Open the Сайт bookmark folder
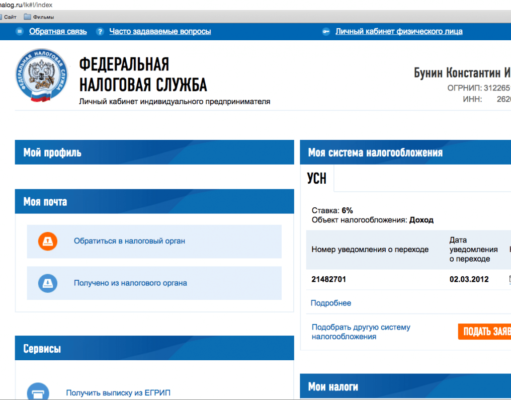Image resolution: width=511 pixels, height=400 pixels. 8,17
